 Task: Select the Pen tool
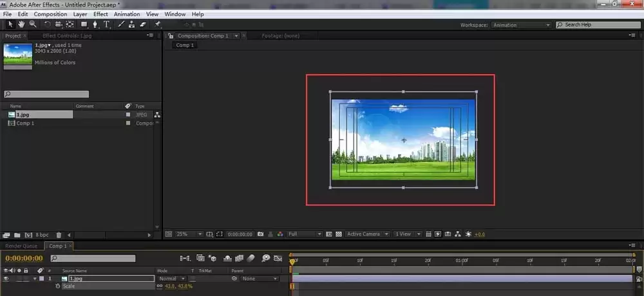pyautogui.click(x=95, y=24)
